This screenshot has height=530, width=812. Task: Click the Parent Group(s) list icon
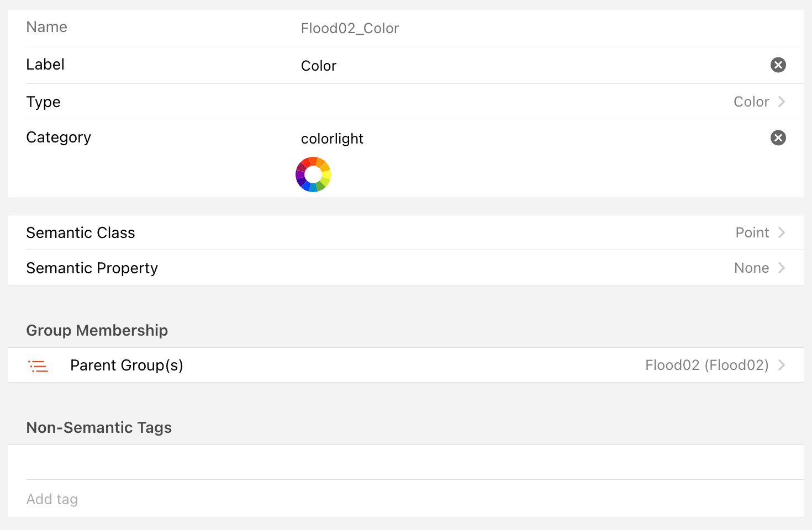tap(38, 365)
